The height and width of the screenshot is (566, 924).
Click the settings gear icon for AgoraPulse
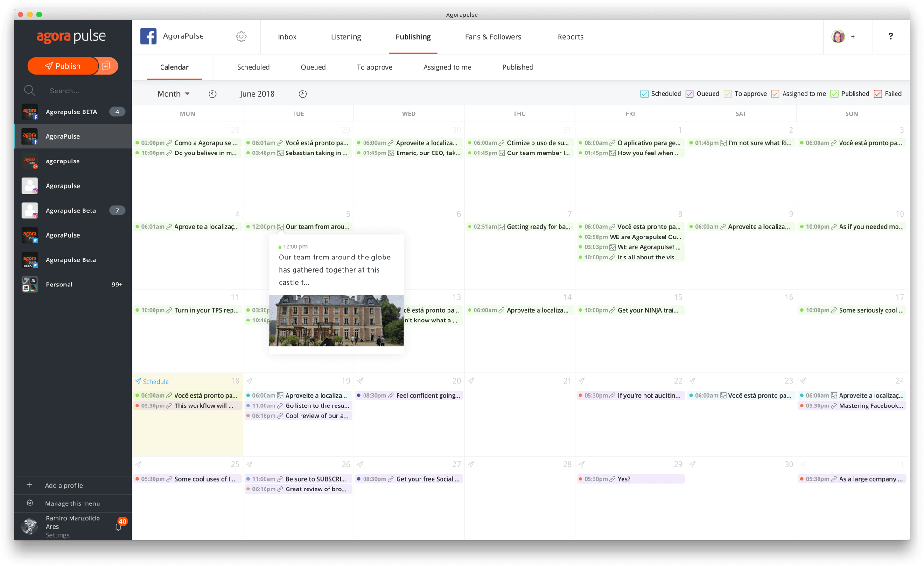click(x=241, y=36)
